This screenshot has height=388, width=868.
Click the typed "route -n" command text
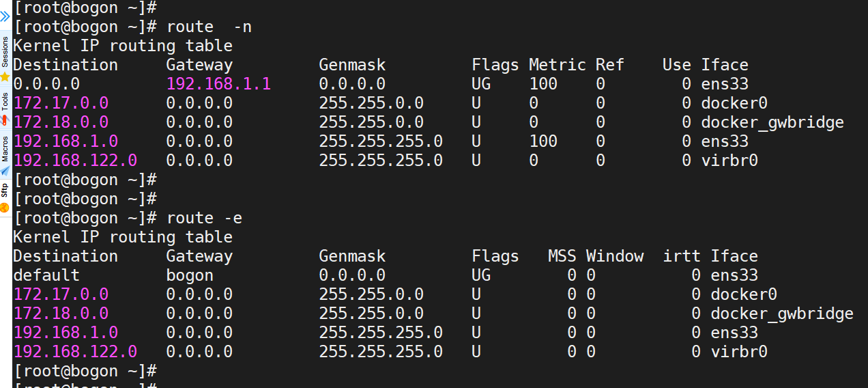[204, 27]
